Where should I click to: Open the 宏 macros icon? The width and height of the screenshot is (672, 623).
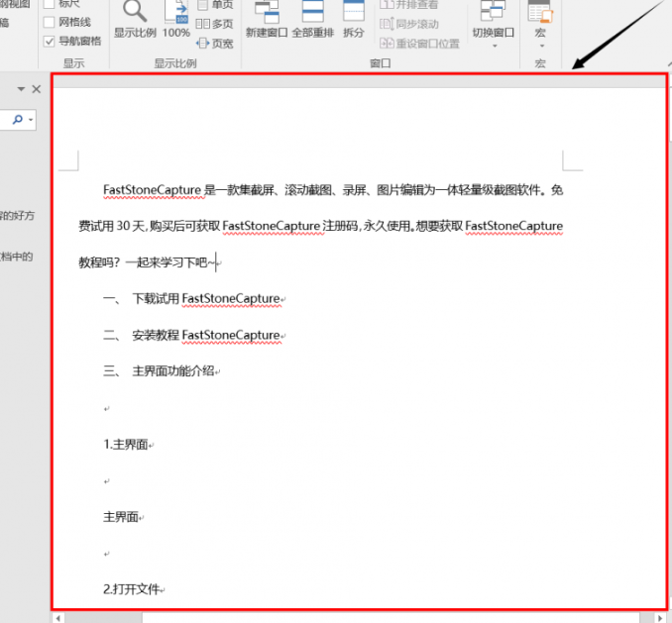click(x=540, y=12)
